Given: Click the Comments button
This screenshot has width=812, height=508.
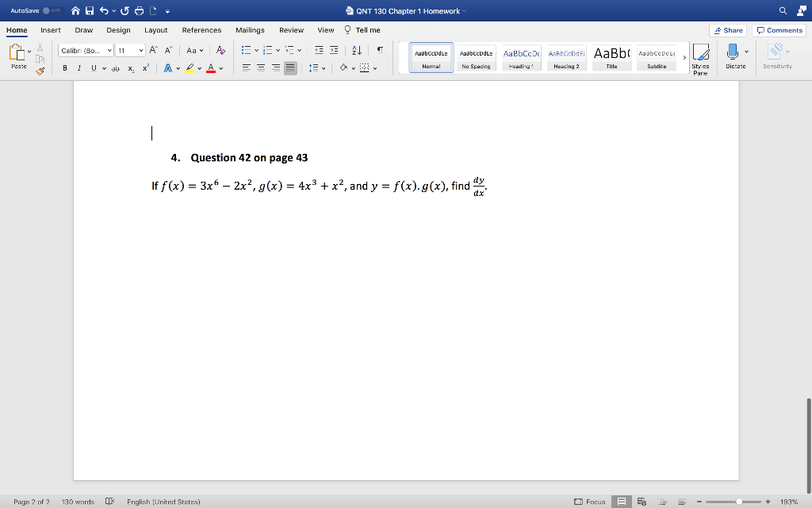Looking at the screenshot, I should (x=778, y=29).
